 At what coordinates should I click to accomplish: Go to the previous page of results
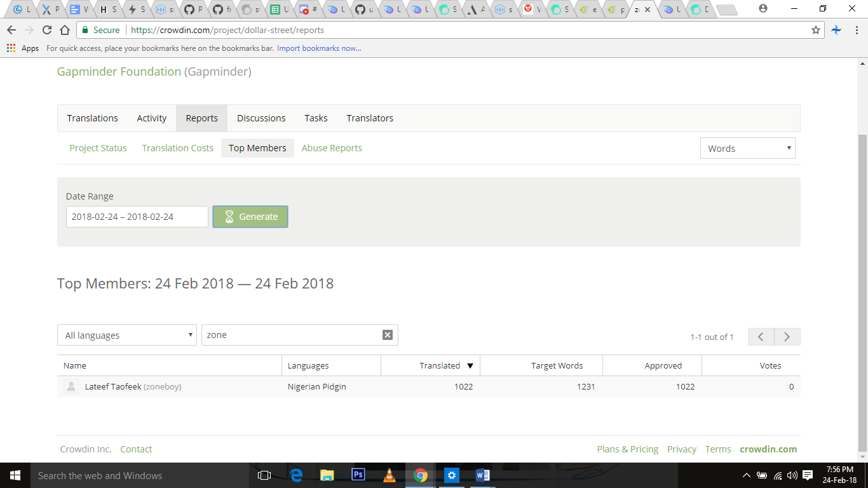(761, 337)
